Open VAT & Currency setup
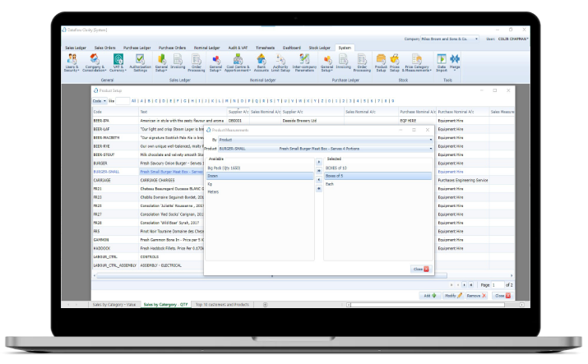The height and width of the screenshot is (364, 588). 118,62
